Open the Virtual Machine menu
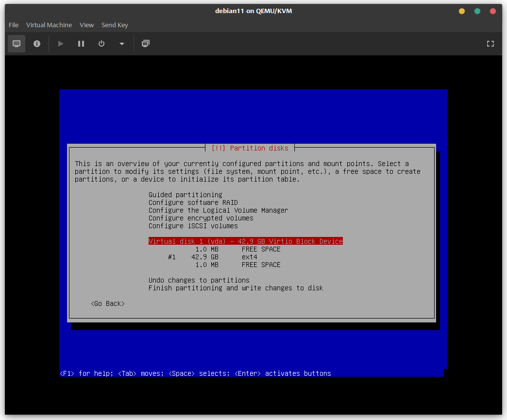 pyautogui.click(x=49, y=25)
